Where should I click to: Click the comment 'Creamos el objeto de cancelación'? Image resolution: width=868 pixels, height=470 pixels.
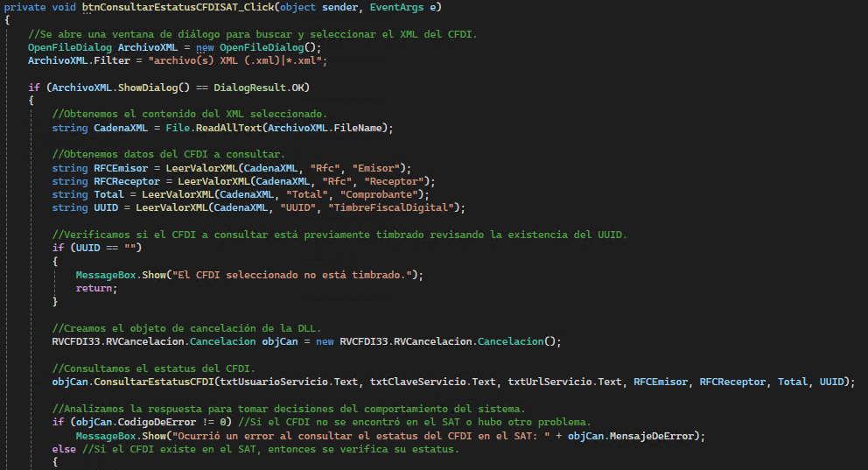[186, 328]
